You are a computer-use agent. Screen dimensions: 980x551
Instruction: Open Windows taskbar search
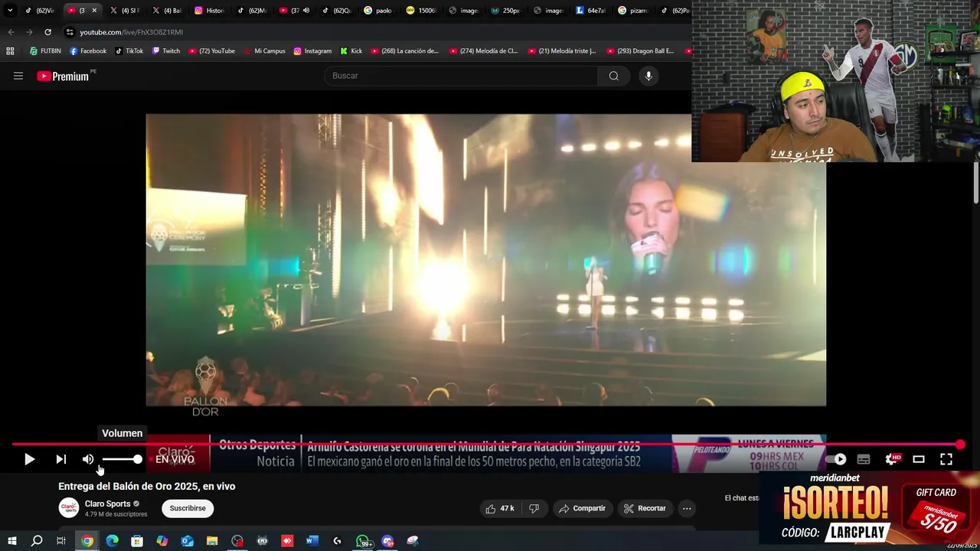(37, 541)
